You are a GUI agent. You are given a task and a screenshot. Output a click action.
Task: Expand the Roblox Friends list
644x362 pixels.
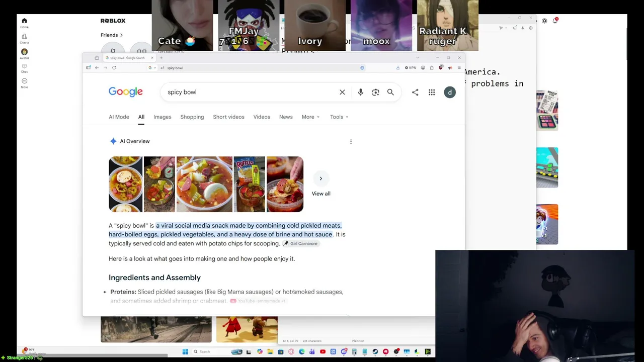112,35
